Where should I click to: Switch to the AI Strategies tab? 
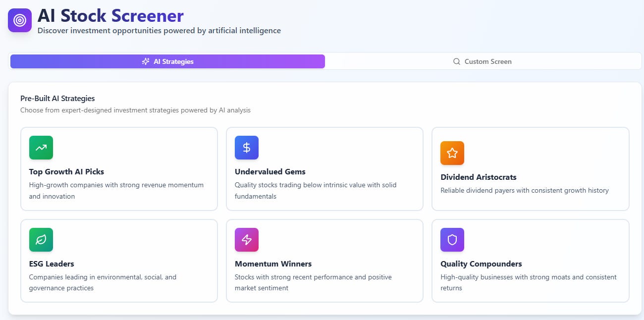click(167, 61)
